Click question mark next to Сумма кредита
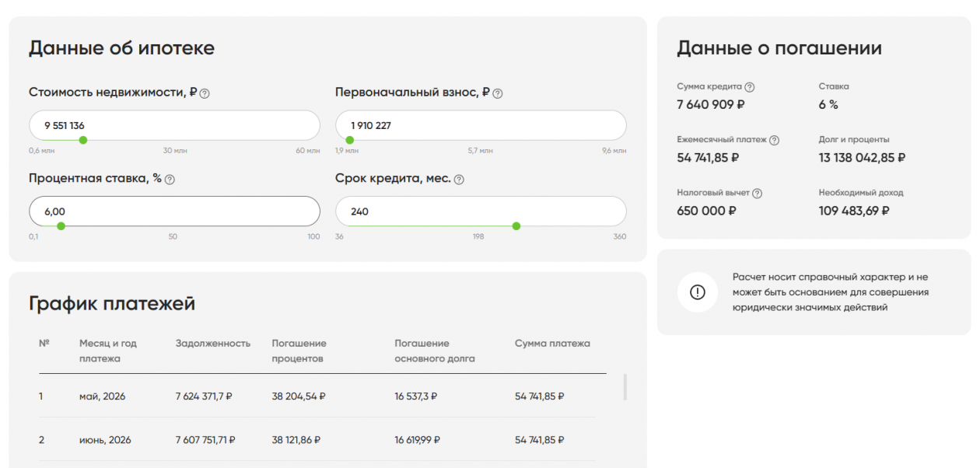The image size is (980, 468). point(750,87)
